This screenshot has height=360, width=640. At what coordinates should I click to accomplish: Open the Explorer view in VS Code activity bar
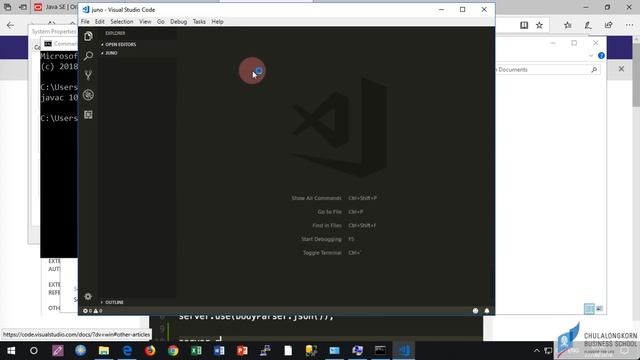click(88, 36)
